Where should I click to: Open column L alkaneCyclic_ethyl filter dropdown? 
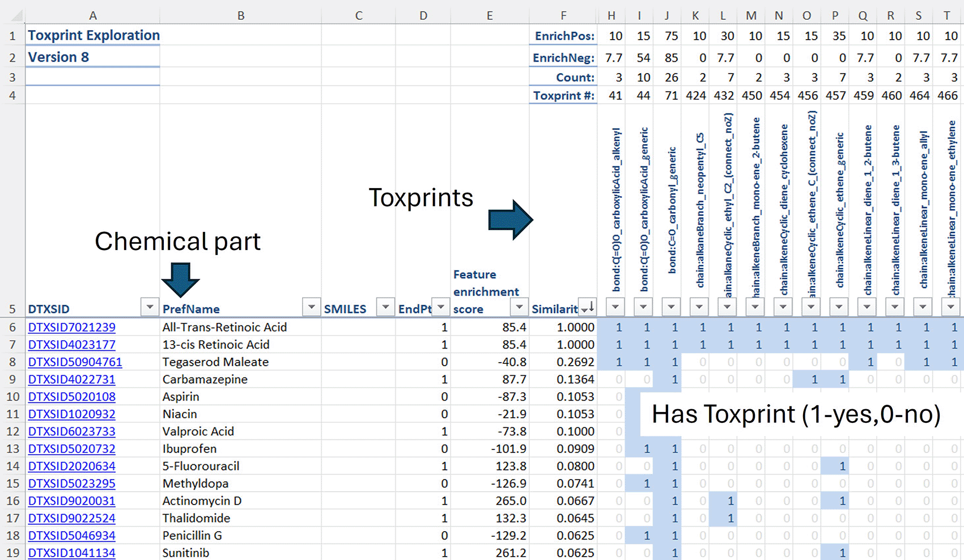tap(727, 307)
